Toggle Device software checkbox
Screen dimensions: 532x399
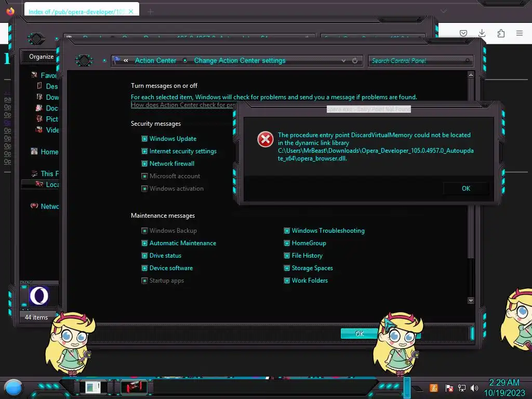click(144, 268)
